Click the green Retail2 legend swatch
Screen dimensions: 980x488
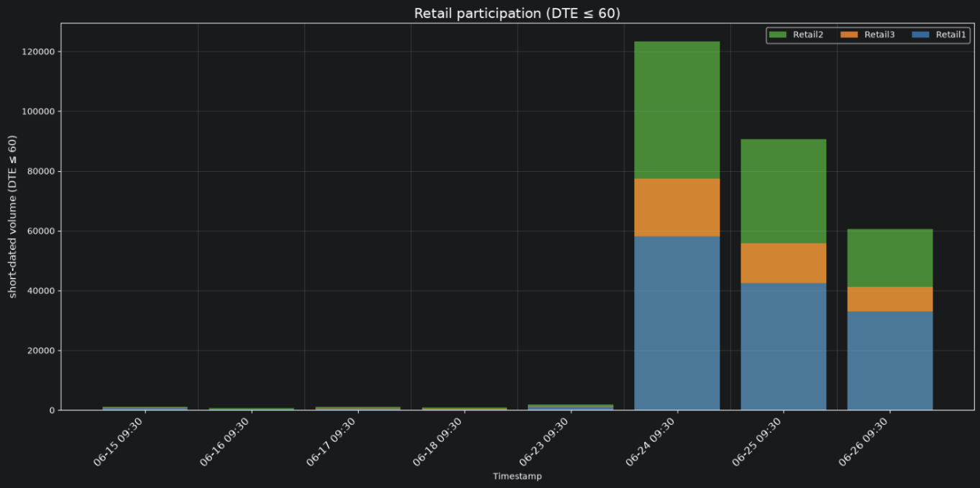click(x=778, y=34)
